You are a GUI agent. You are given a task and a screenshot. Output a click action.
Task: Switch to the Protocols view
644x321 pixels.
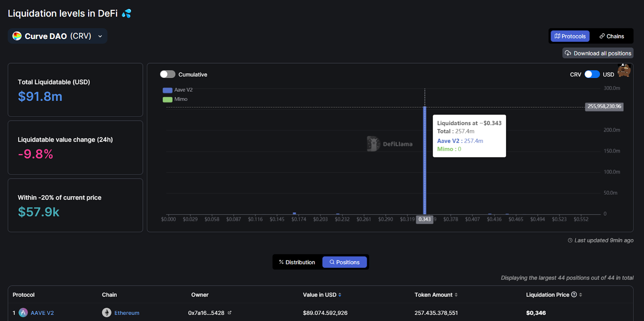570,36
